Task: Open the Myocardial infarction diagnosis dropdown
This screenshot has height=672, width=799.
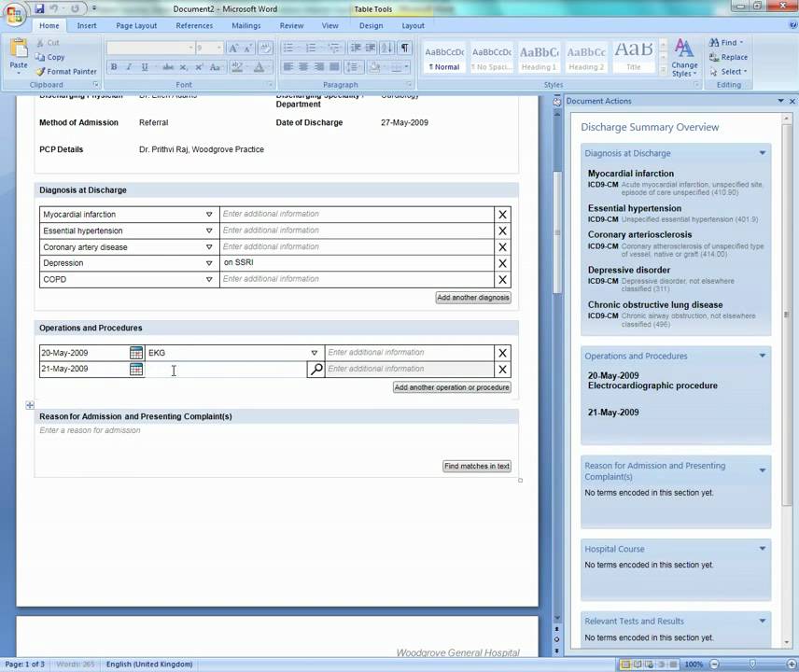Action: [209, 215]
